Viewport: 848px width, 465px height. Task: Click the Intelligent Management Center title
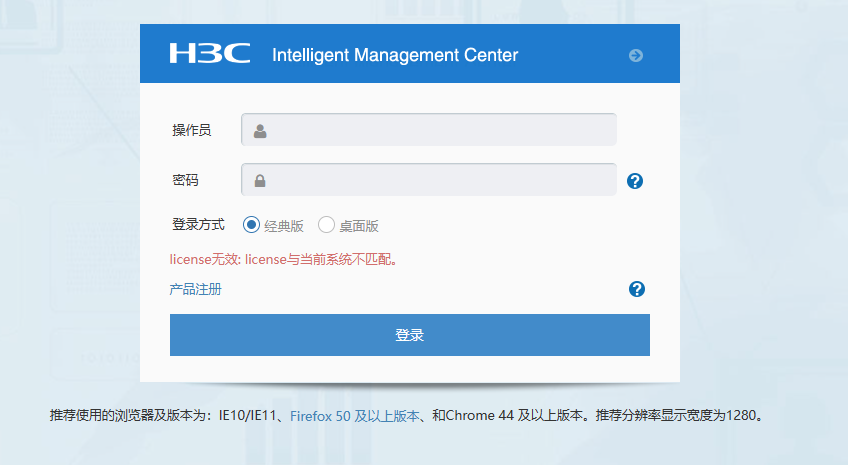395,55
